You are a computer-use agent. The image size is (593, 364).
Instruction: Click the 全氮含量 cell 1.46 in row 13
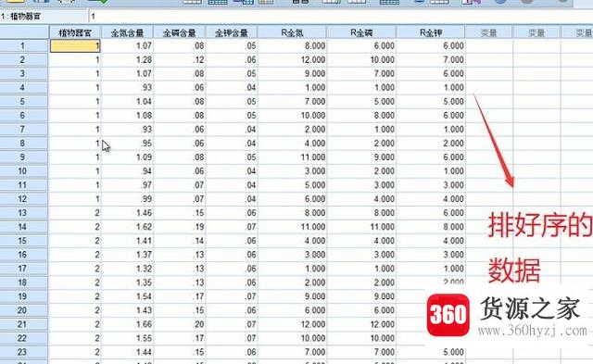[127, 213]
